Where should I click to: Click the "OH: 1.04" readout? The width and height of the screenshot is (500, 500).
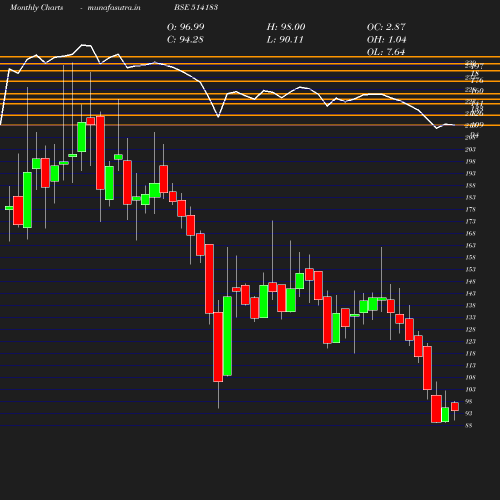[387, 40]
